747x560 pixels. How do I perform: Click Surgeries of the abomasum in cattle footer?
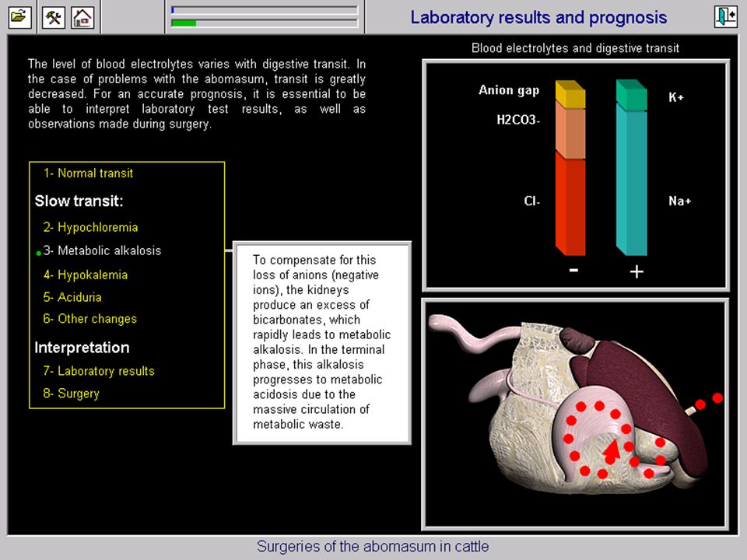point(373,546)
